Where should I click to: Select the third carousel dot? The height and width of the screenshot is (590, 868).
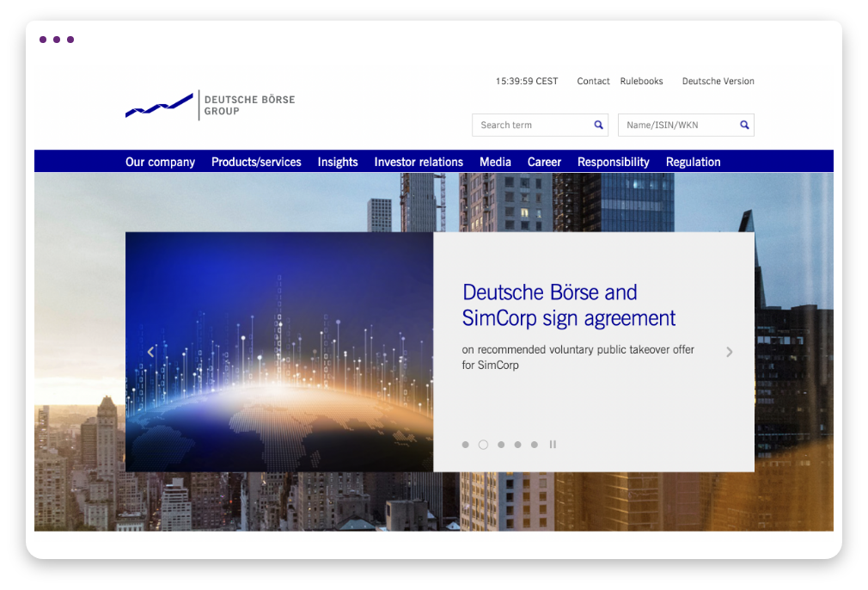501,445
